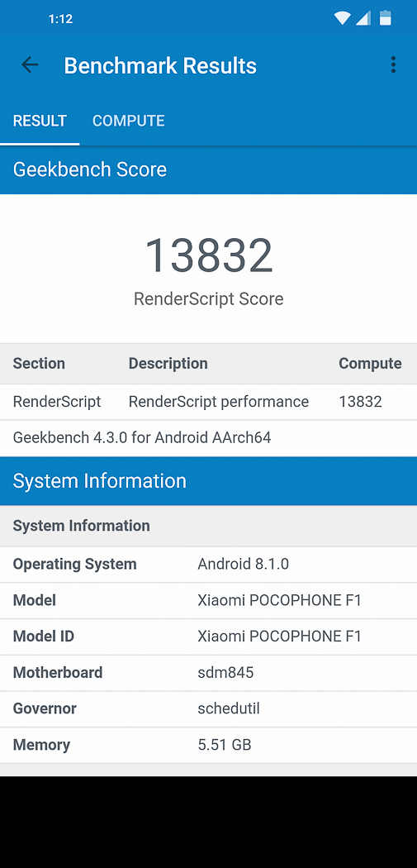The image size is (417, 868).
Task: Tap the System Information blue header
Action: pos(208,481)
